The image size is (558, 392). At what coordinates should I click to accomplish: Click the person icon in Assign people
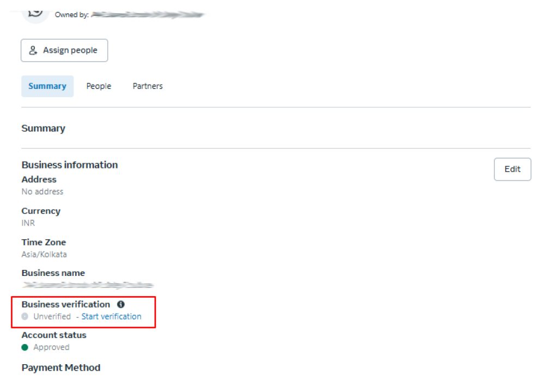(x=33, y=51)
